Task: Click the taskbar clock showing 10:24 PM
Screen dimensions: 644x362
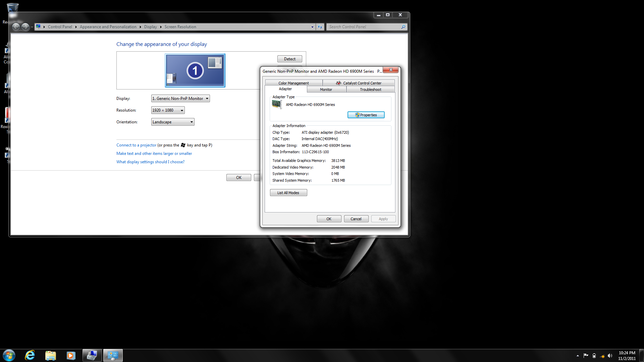Action: tap(627, 356)
